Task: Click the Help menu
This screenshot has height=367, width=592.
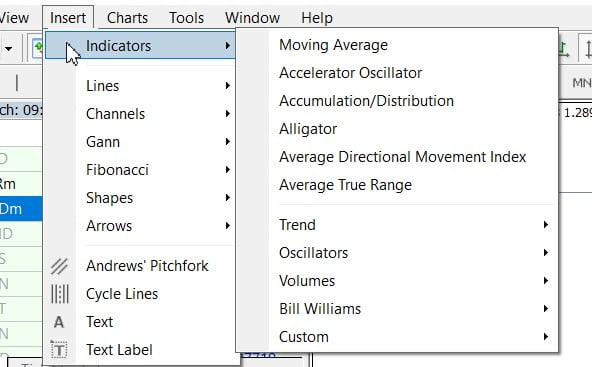Action: click(317, 18)
